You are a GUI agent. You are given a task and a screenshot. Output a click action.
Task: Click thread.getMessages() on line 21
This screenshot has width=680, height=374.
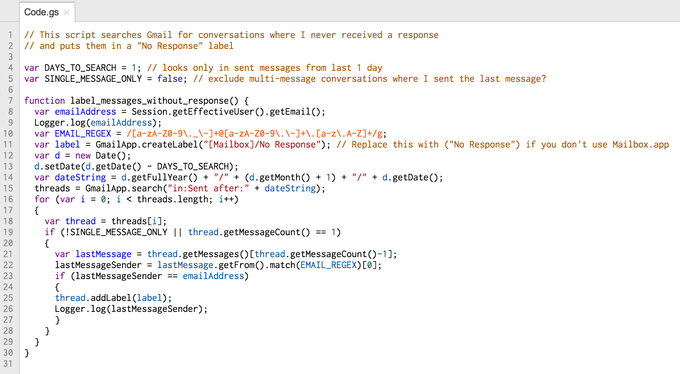click(198, 254)
